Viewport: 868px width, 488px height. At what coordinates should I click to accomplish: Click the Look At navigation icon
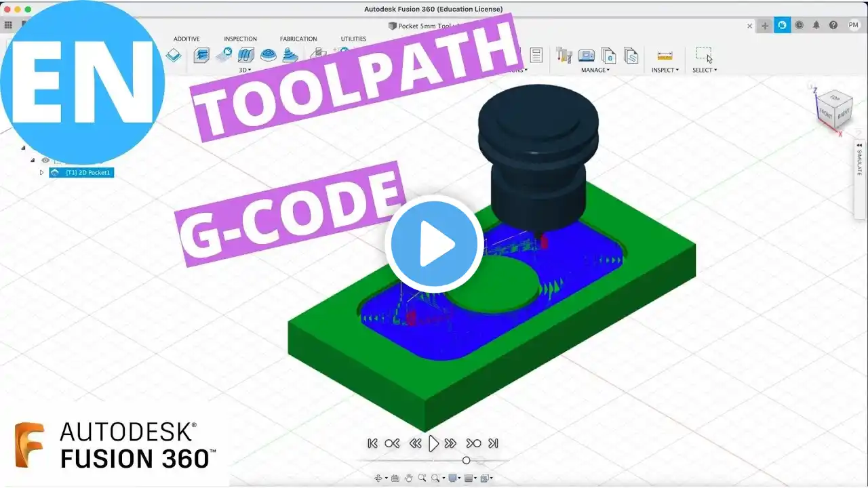(x=395, y=478)
